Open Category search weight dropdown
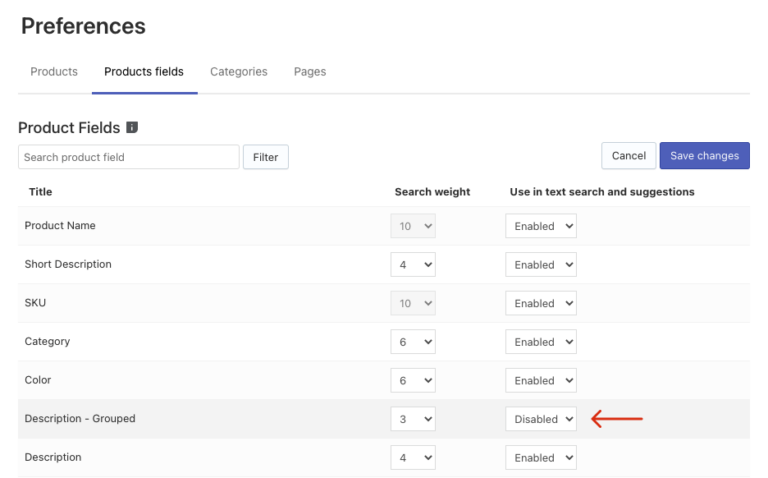 413,342
